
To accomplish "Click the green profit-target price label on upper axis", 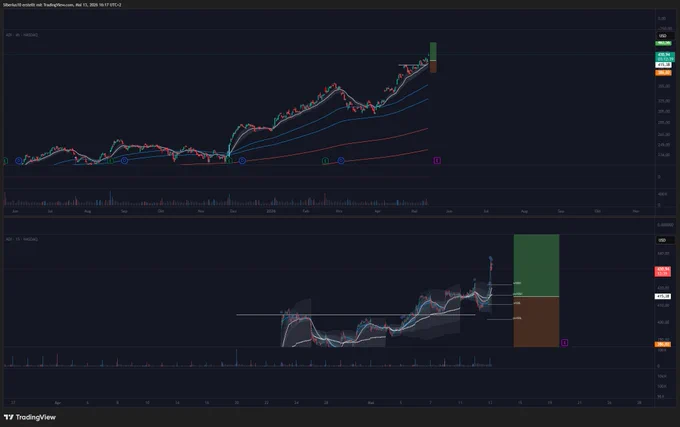I will (x=663, y=43).
